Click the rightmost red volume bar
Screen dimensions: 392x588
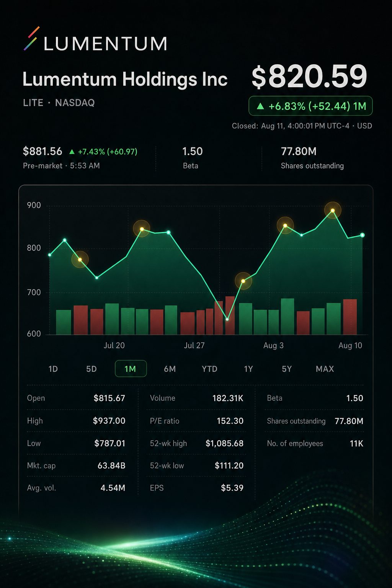(350, 317)
